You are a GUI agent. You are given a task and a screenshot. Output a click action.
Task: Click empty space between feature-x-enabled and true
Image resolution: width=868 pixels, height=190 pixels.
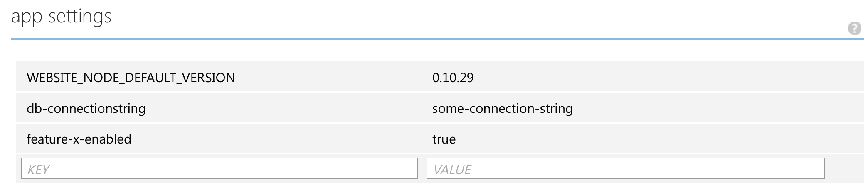283,138
